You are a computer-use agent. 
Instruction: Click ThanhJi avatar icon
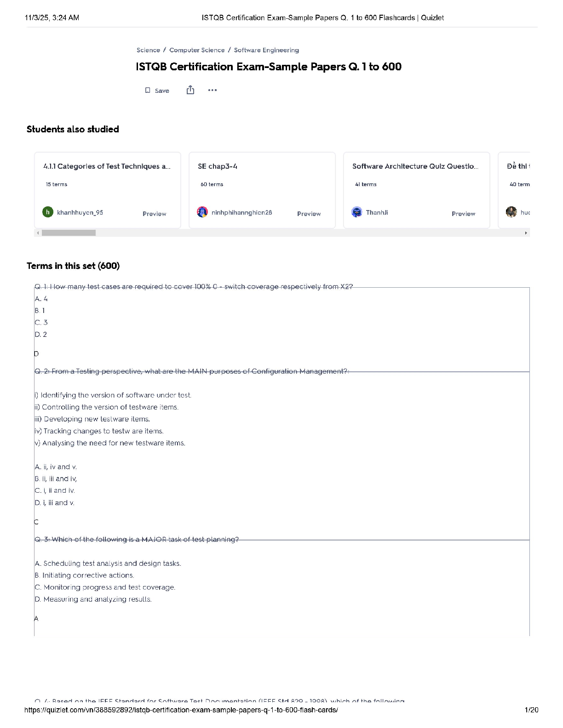pyautogui.click(x=357, y=212)
